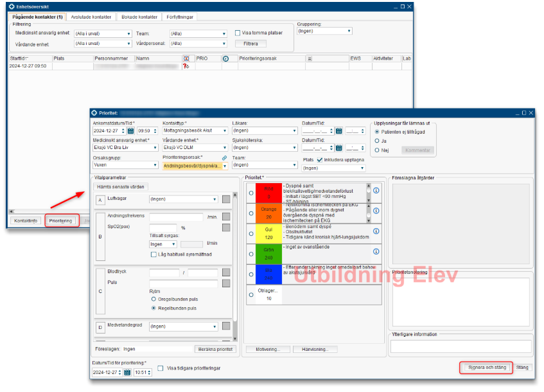Pick the red Röd priority color block

click(x=268, y=192)
